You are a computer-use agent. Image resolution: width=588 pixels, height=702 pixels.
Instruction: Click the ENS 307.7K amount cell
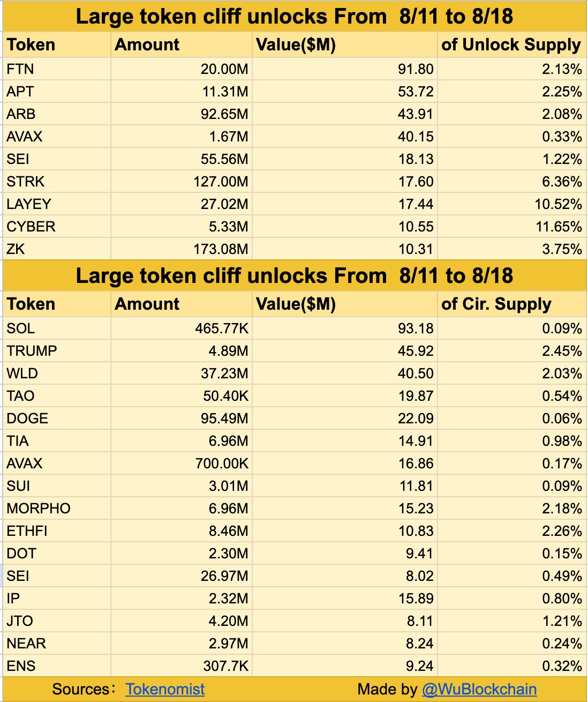coord(182,666)
